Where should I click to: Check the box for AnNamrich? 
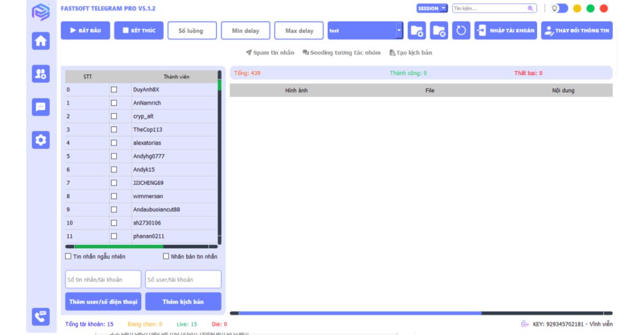(x=114, y=103)
